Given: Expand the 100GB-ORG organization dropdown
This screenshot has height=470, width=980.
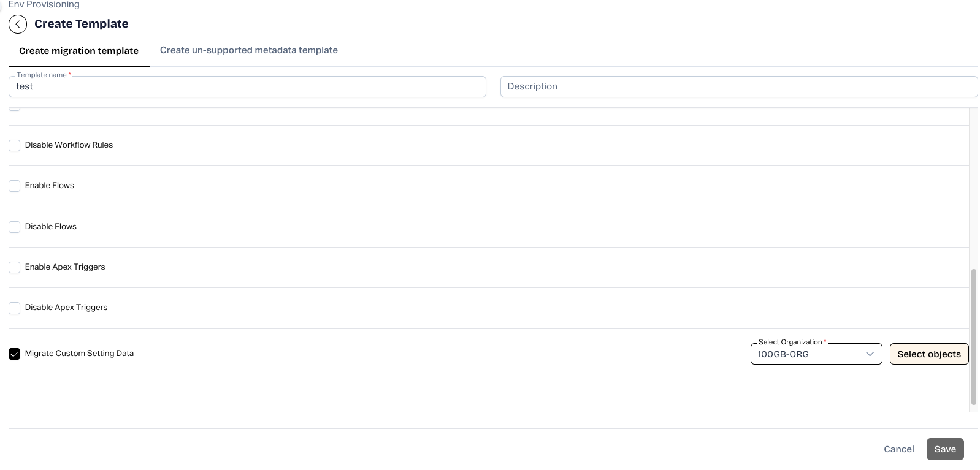Looking at the screenshot, I should [815, 354].
